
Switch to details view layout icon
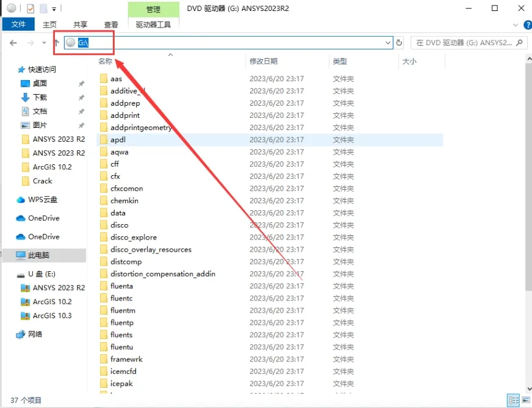[x=513, y=400]
